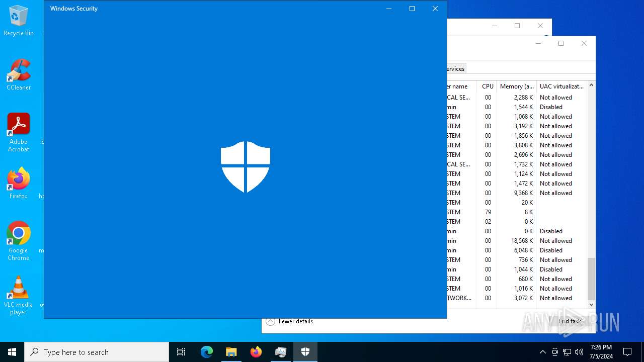The image size is (644, 362).
Task: Open the Recycle Bin desktop icon
Action: click(x=19, y=21)
